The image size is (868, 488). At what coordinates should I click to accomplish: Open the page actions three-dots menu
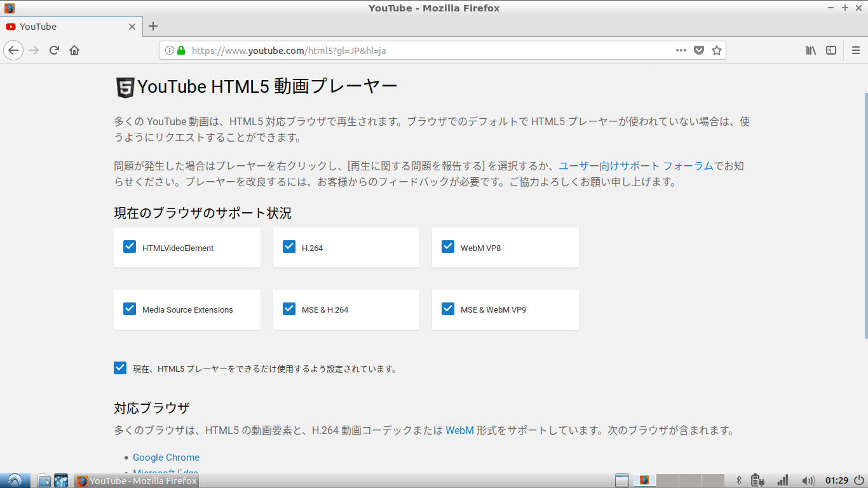point(681,50)
